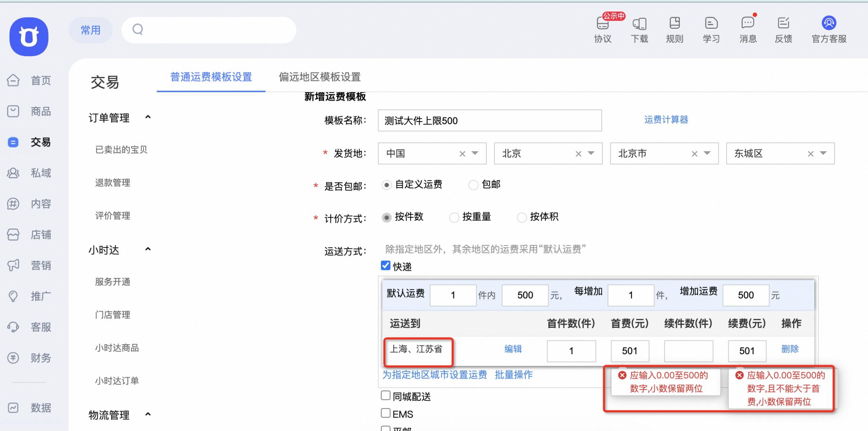
Task: Select 包邮 free shipping radio button
Action: tap(473, 185)
